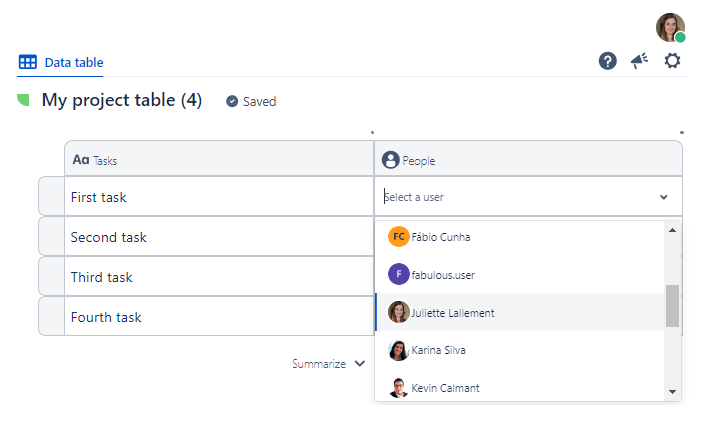Select Kevin Calmant from user list
Image resolution: width=710 pixels, height=432 pixels.
coord(443,387)
